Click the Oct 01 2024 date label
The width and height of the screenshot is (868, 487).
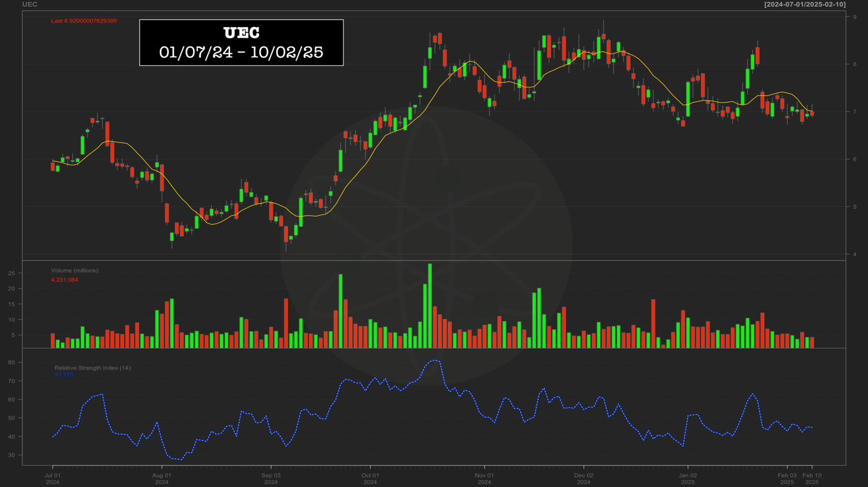[370, 479]
